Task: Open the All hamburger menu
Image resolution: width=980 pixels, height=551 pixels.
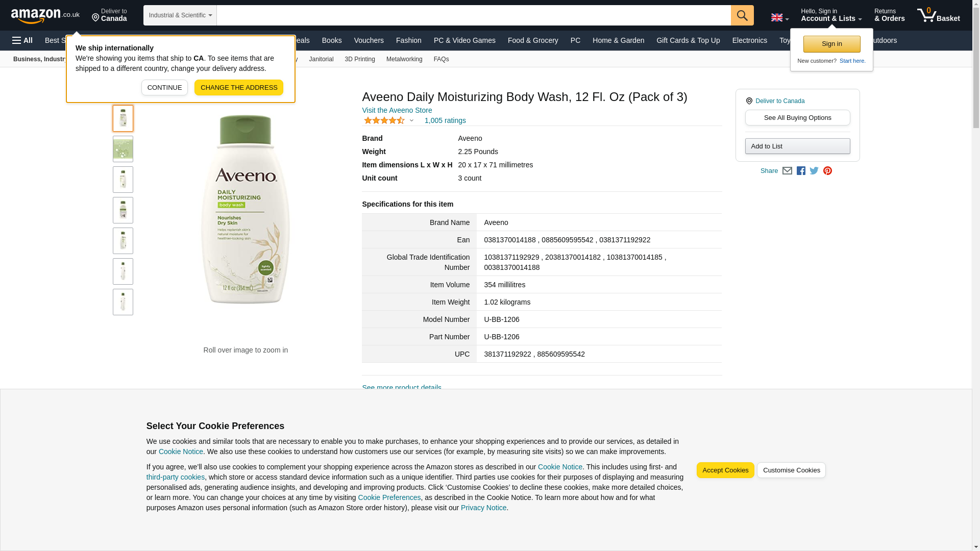Action: [22, 40]
